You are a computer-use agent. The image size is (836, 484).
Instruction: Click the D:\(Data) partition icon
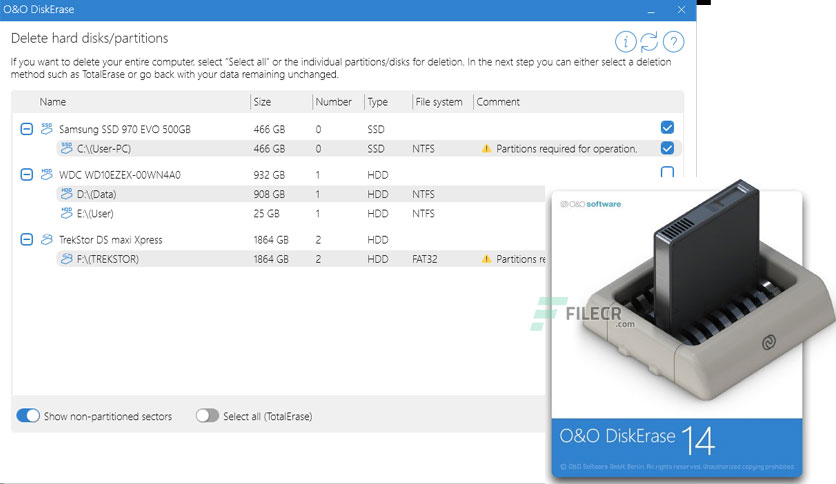pyautogui.click(x=66, y=193)
